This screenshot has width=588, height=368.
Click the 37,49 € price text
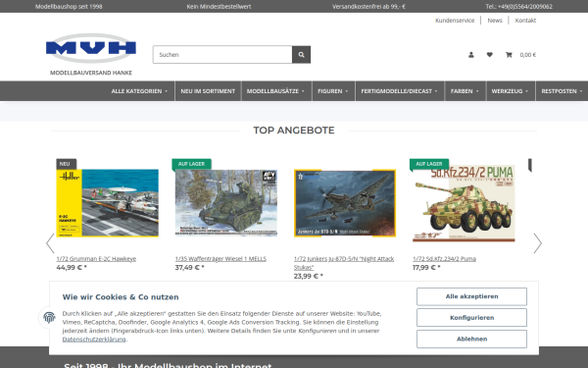point(190,267)
